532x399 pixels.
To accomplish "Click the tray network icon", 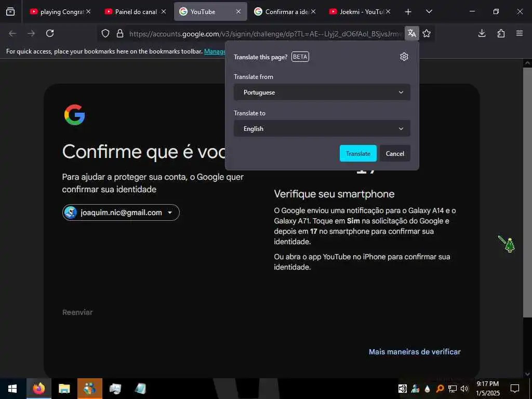I will [x=453, y=389].
